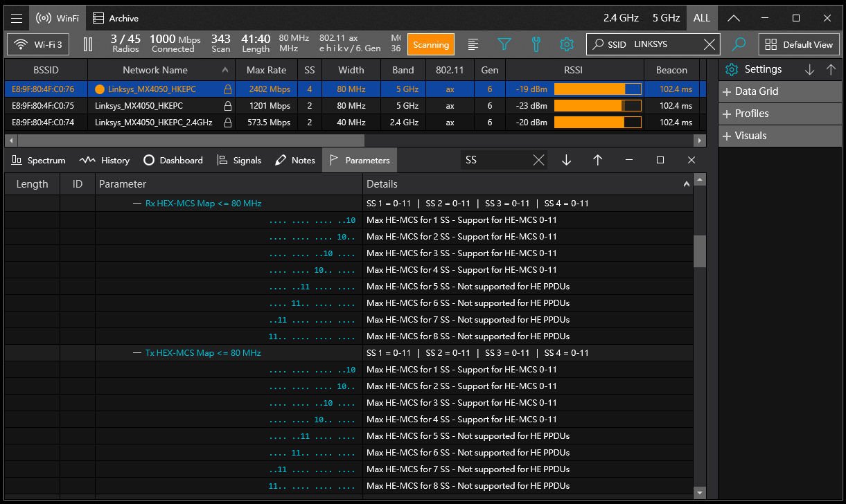Minimize the lower Parameters panel
Image resolution: width=846 pixels, height=504 pixels.
click(x=628, y=160)
